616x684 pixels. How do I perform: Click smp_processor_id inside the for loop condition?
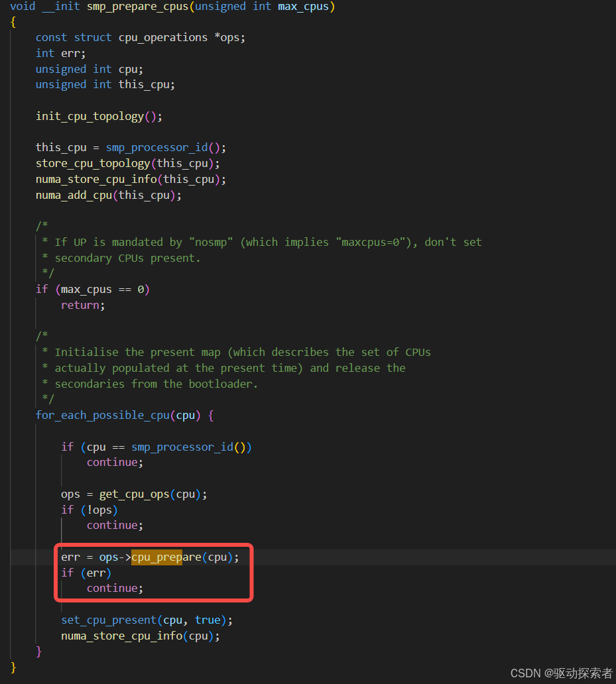(x=182, y=447)
